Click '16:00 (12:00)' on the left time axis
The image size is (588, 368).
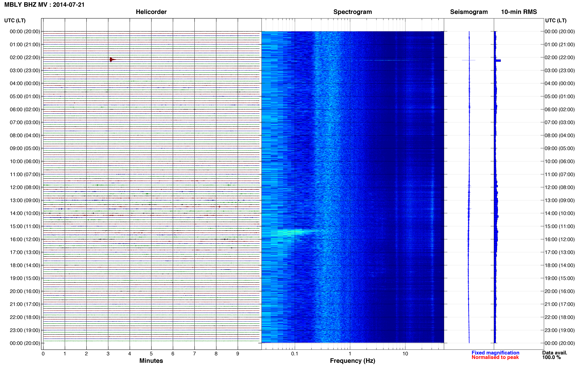pos(25,239)
